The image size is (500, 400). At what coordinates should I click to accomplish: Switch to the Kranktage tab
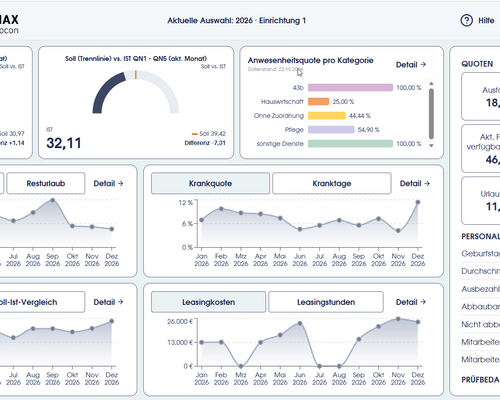[332, 183]
